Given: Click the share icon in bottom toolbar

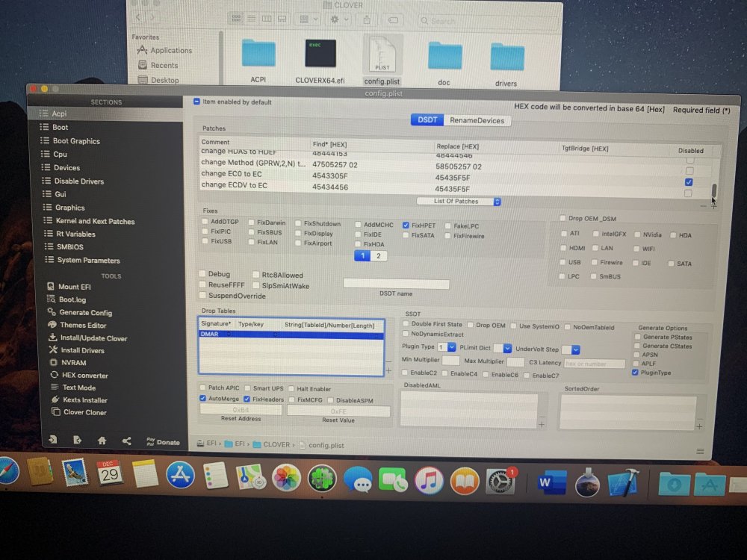Looking at the screenshot, I should point(126,441).
